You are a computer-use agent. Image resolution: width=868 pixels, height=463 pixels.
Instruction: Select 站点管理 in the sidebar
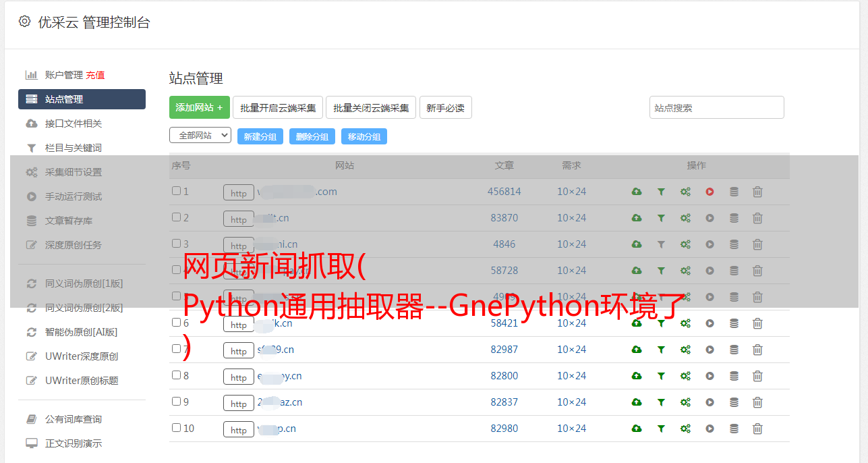coord(82,99)
